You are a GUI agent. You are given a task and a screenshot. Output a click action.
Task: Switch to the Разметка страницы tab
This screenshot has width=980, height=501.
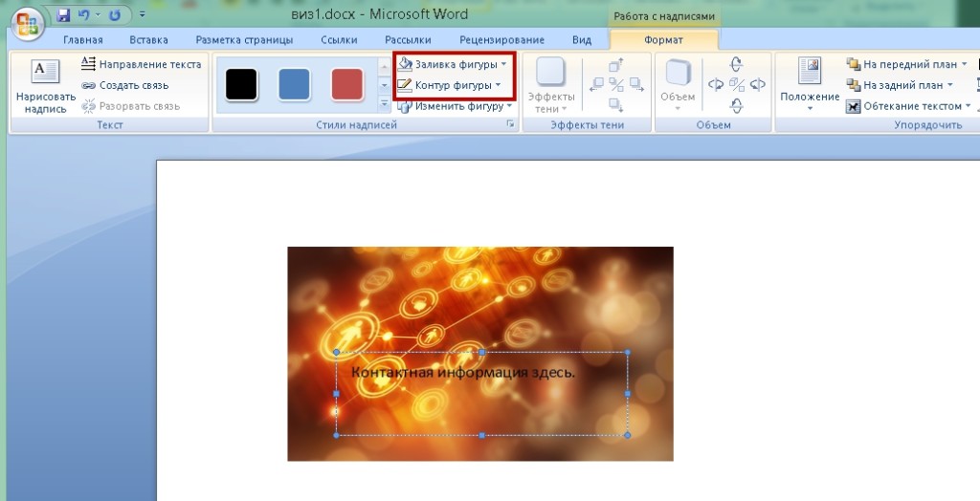(x=244, y=40)
